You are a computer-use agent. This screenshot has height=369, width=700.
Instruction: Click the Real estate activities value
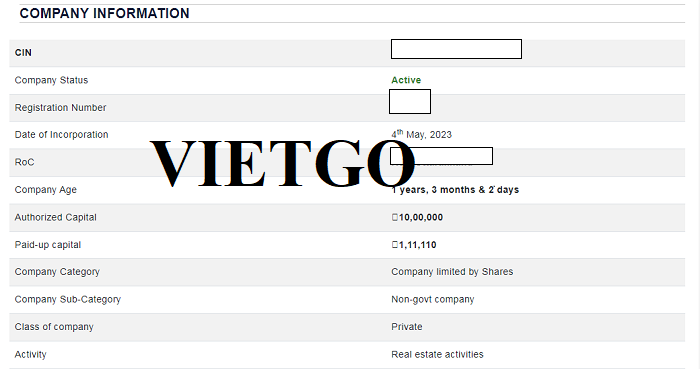pyautogui.click(x=438, y=354)
